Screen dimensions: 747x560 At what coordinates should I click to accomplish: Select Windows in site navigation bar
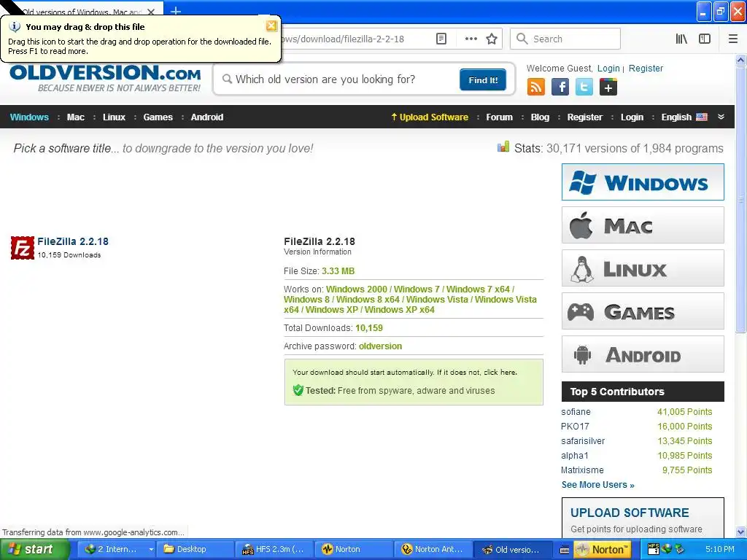29,117
